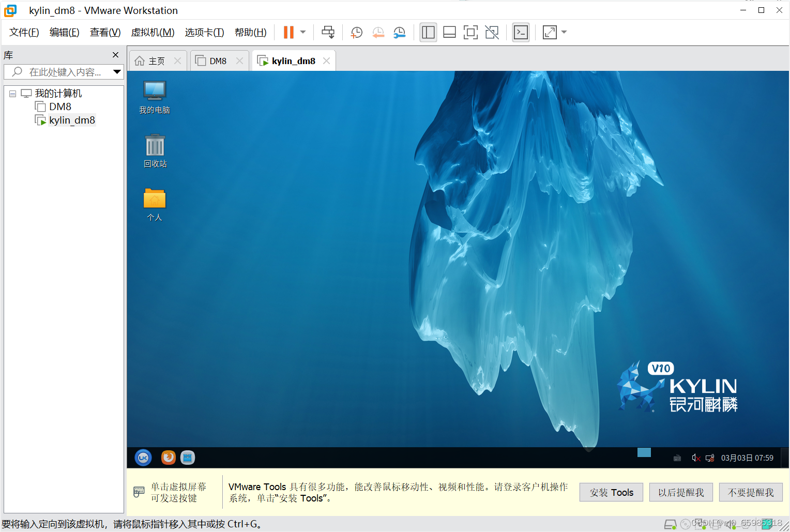Click the 单击虚拟屏幕 可发送按键 hint text
The width and height of the screenshot is (790, 532).
point(178,492)
